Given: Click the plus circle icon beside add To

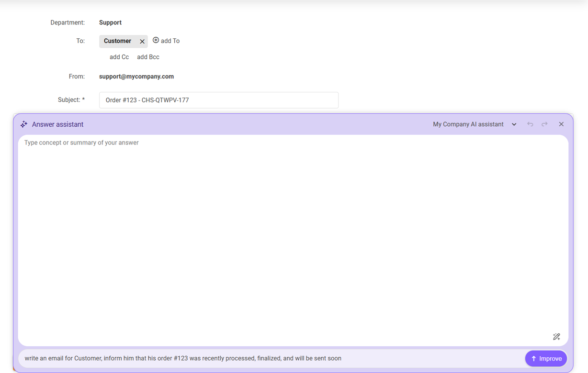Looking at the screenshot, I should [156, 41].
